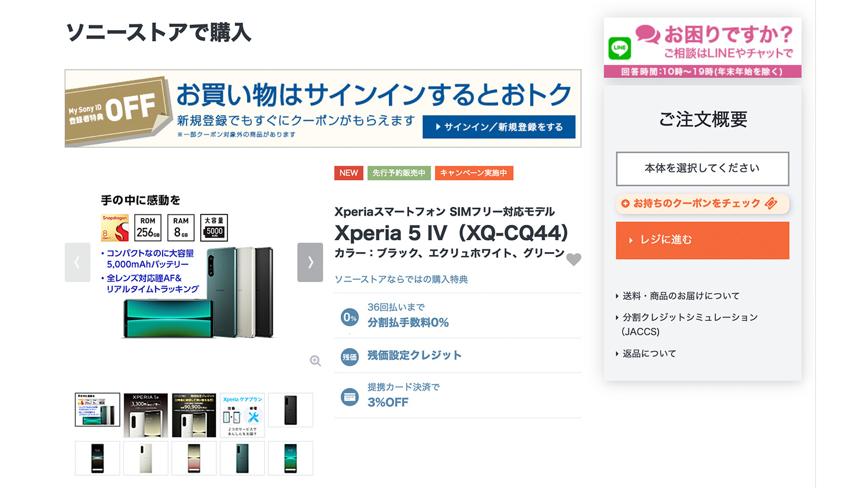Select the green phone back thumbnail
The image size is (868, 488).
242,459
